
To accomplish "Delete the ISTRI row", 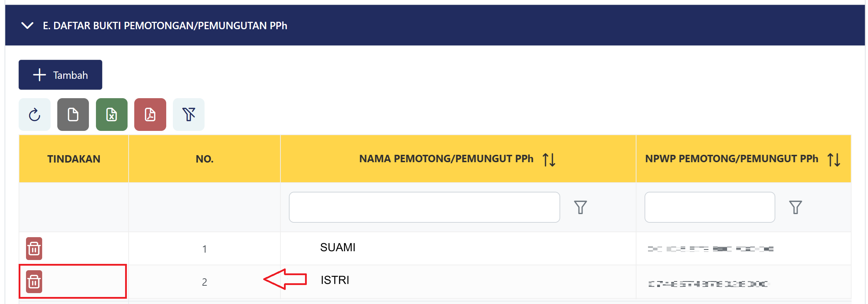I will 34,281.
